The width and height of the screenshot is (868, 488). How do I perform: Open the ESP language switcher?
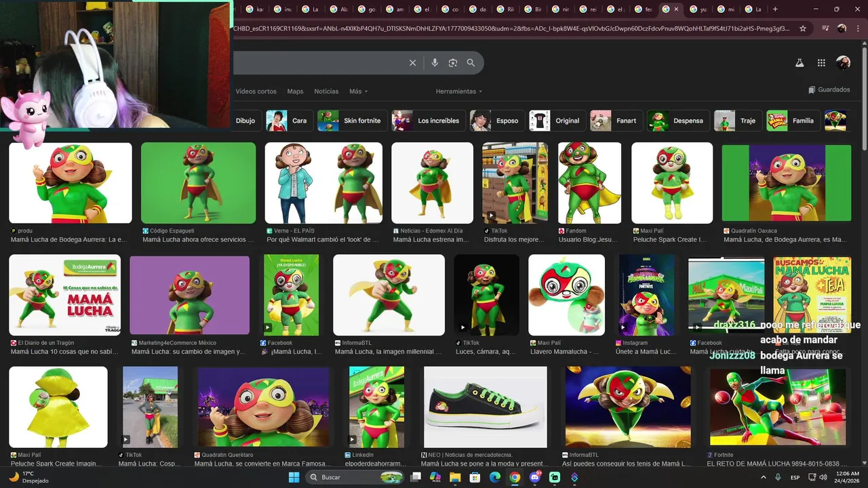(795, 477)
